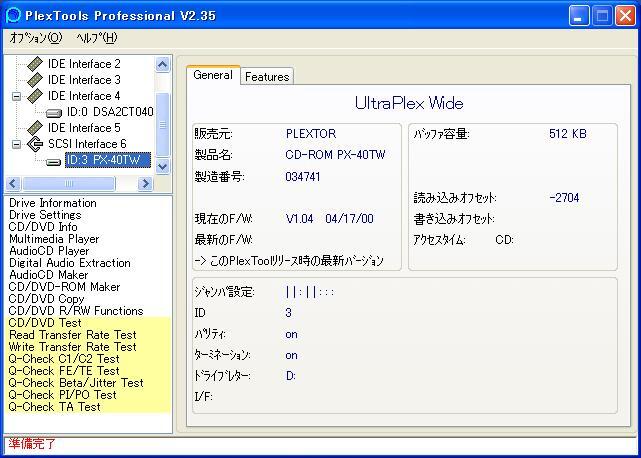Click the IDE Interface 3 chip icon
The width and height of the screenshot is (641, 458).
(35, 80)
